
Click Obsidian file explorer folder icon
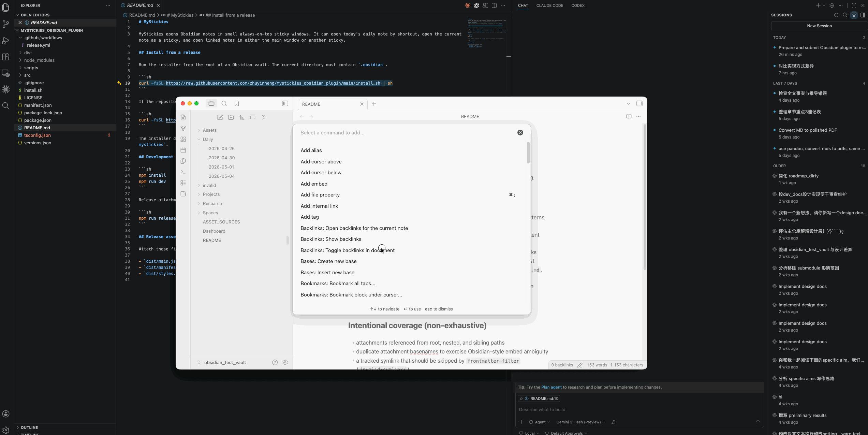click(211, 103)
